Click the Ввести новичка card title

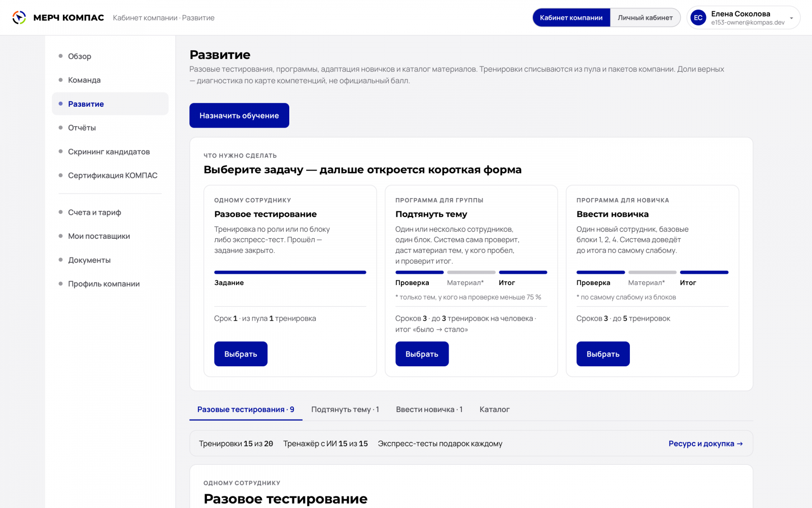[613, 214]
